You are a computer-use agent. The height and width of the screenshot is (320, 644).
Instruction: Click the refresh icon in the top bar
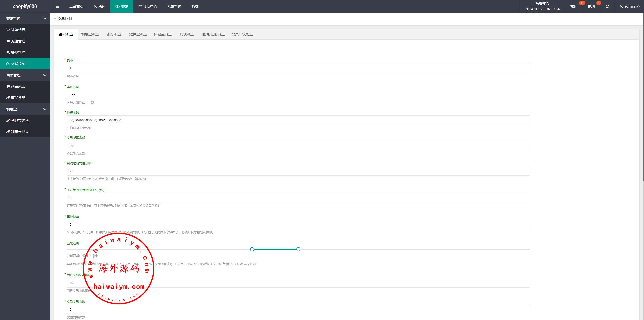tap(607, 6)
